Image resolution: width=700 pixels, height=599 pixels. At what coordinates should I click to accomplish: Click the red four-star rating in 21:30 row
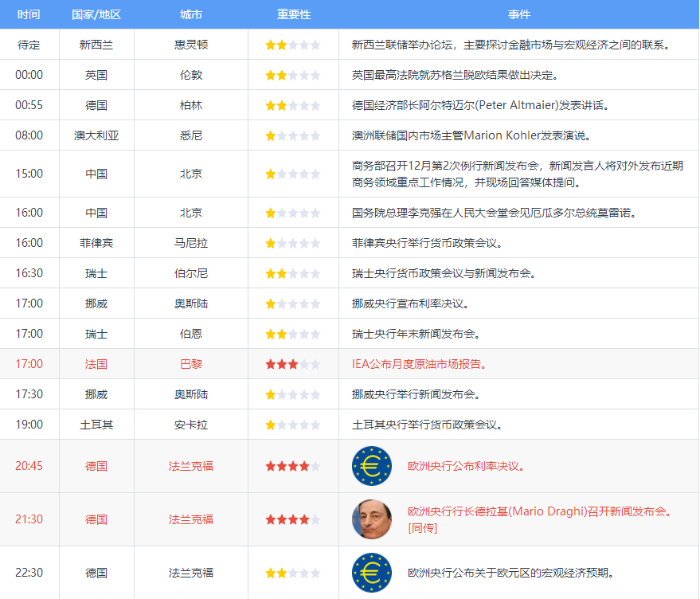(x=293, y=520)
